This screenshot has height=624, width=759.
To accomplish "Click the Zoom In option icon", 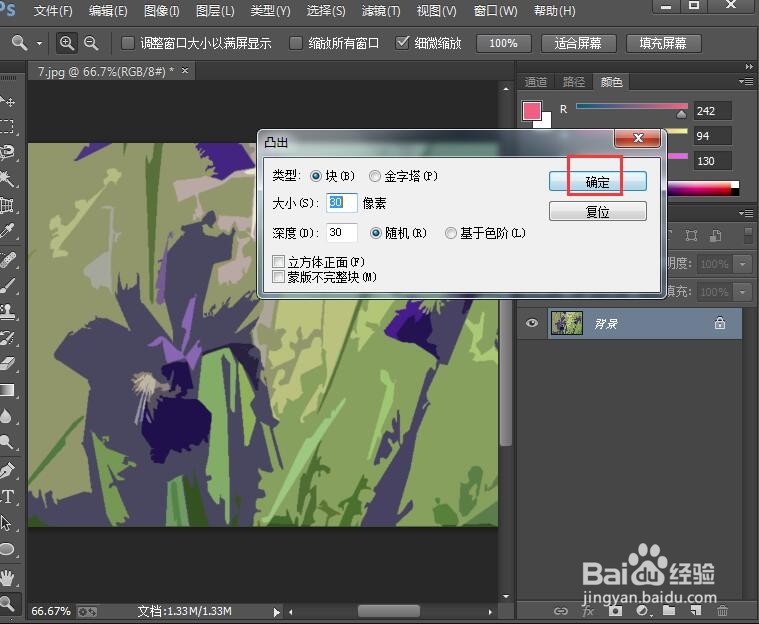I will [67, 43].
